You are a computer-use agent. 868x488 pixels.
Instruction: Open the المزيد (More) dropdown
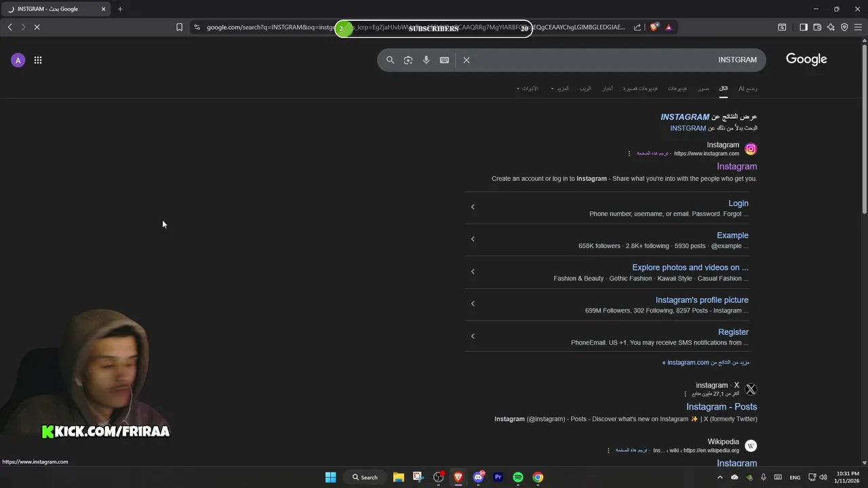pyautogui.click(x=560, y=89)
